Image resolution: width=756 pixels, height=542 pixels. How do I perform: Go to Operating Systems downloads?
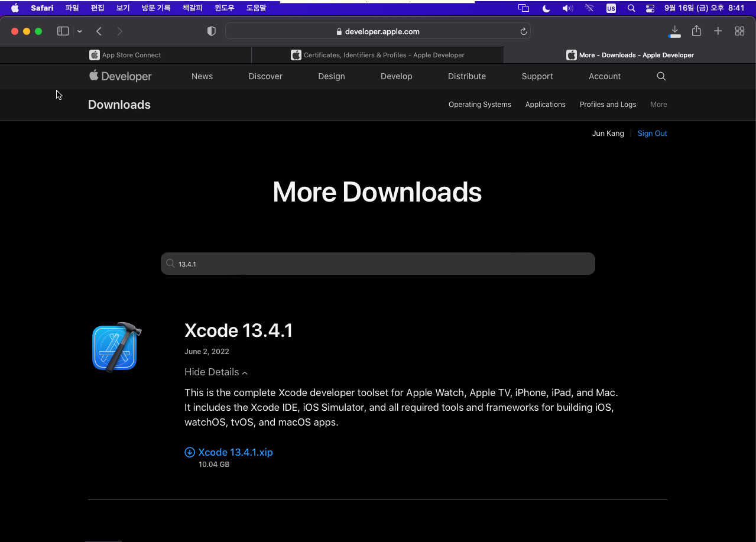click(480, 105)
